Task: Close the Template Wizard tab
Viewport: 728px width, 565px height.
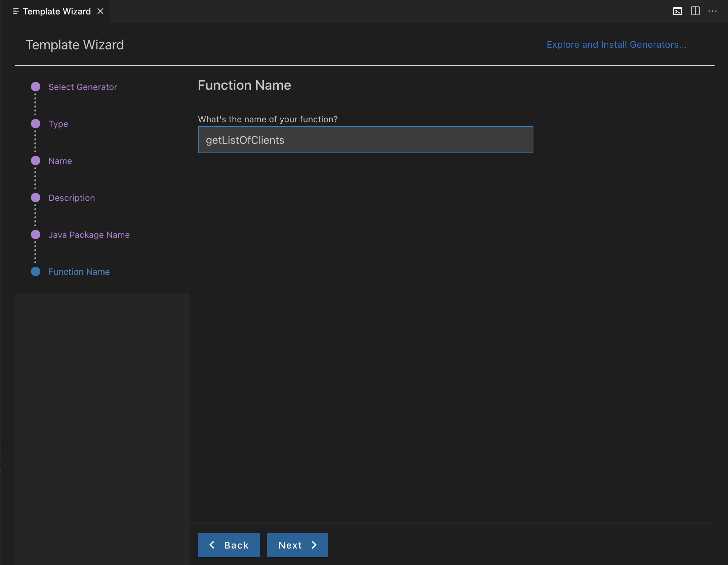Action: click(100, 11)
